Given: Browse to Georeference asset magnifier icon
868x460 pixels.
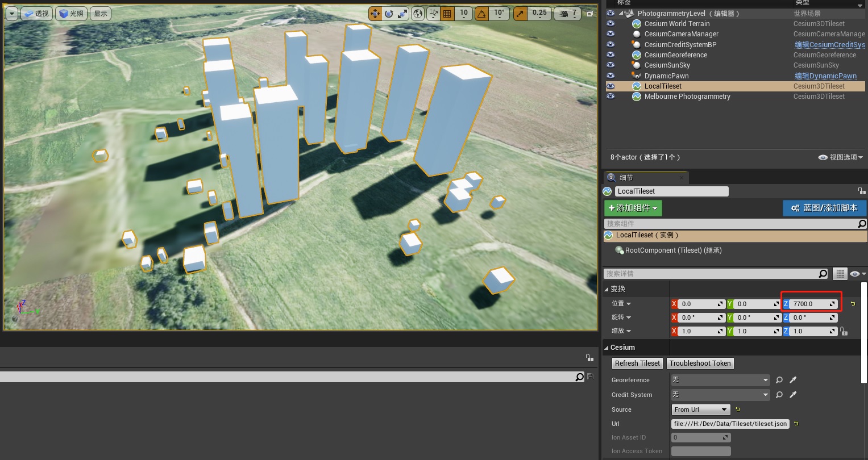Looking at the screenshot, I should tap(779, 380).
